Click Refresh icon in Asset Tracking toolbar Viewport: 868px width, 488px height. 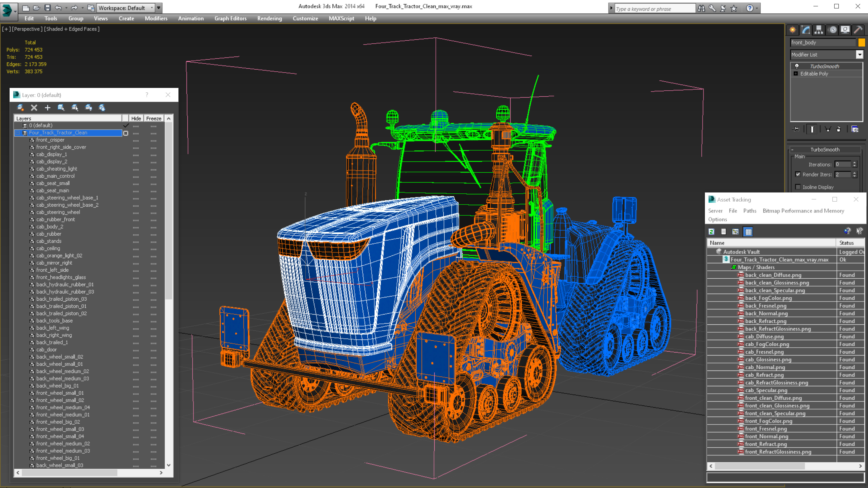[711, 232]
